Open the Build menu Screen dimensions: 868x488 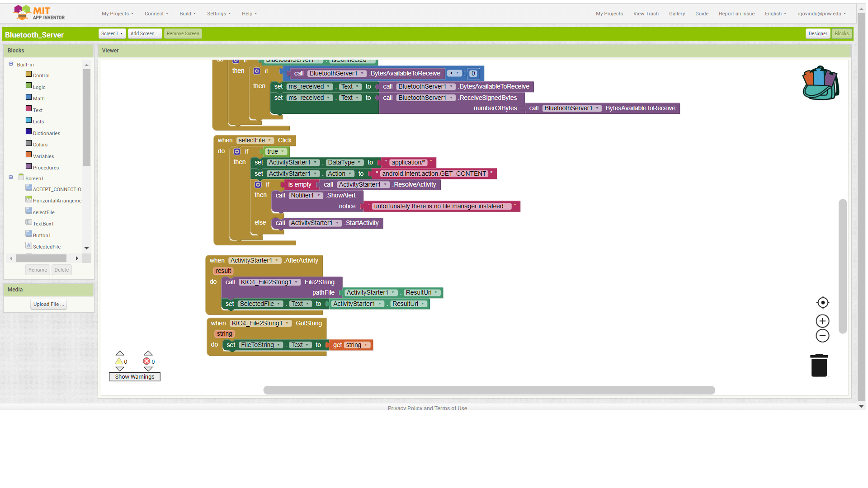[187, 14]
